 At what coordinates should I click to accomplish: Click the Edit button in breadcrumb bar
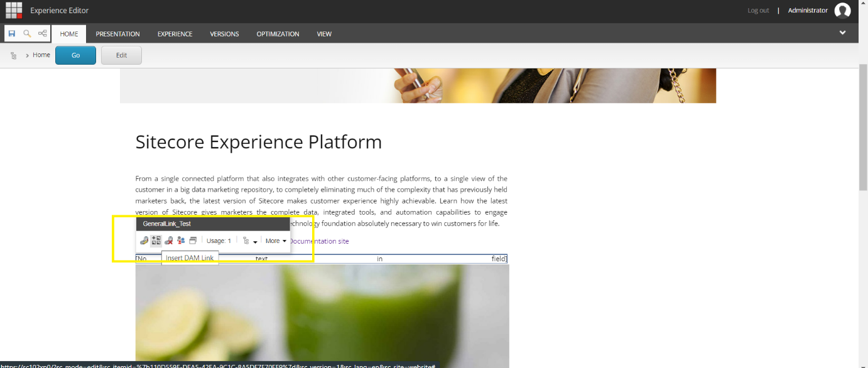coord(121,55)
